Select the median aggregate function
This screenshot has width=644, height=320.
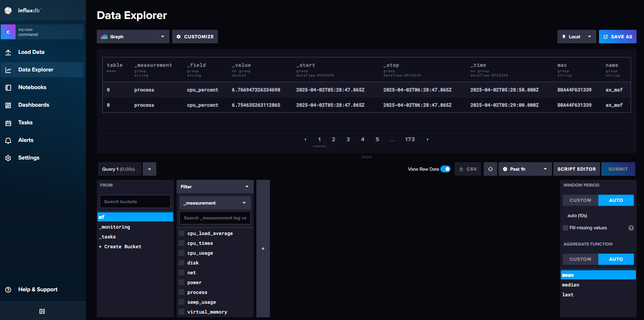[598, 285]
